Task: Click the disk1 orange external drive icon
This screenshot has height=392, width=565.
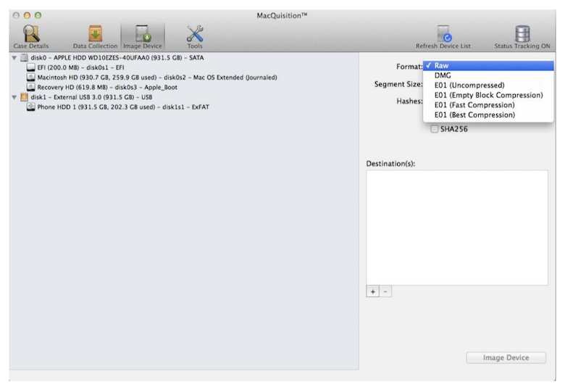Action: tap(24, 97)
